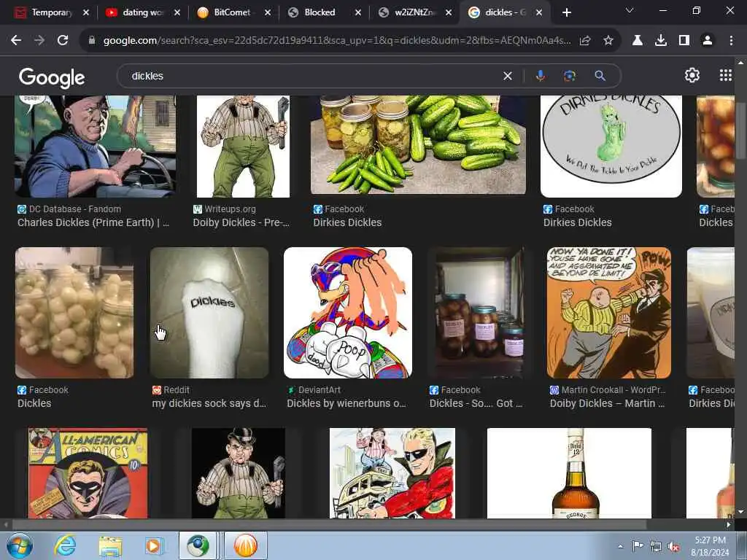This screenshot has width=747, height=560.
Task: Go back with the browser back arrow
Action: tap(16, 41)
